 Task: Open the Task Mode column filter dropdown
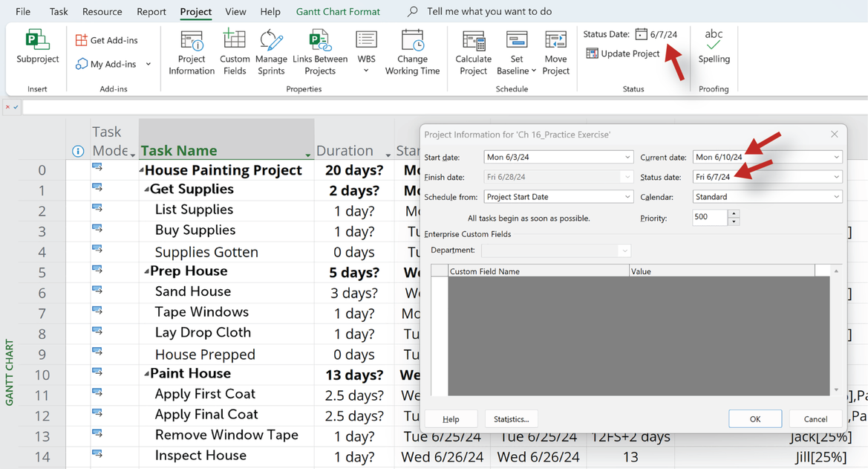133,155
